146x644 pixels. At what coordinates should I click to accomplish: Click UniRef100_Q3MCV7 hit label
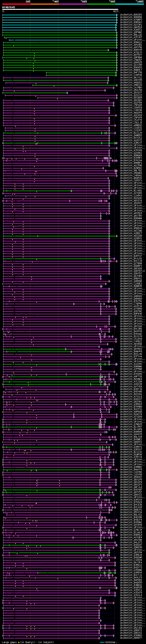131,143
